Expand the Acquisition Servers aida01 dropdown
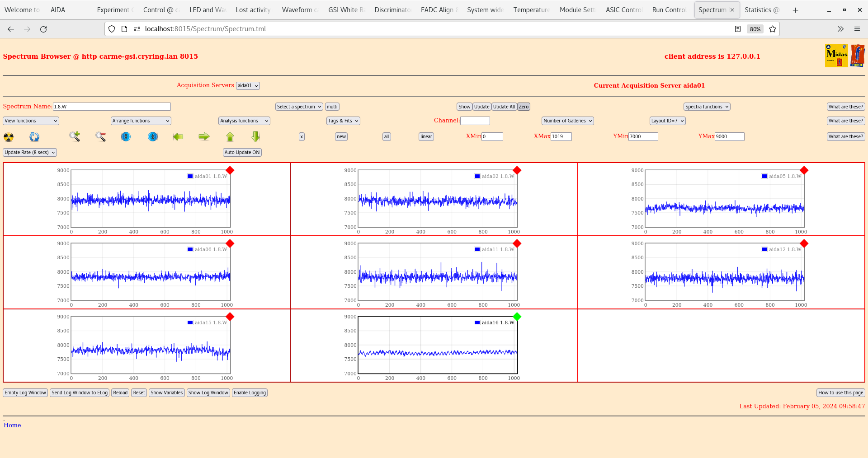The width and height of the screenshot is (868, 458). 248,85
